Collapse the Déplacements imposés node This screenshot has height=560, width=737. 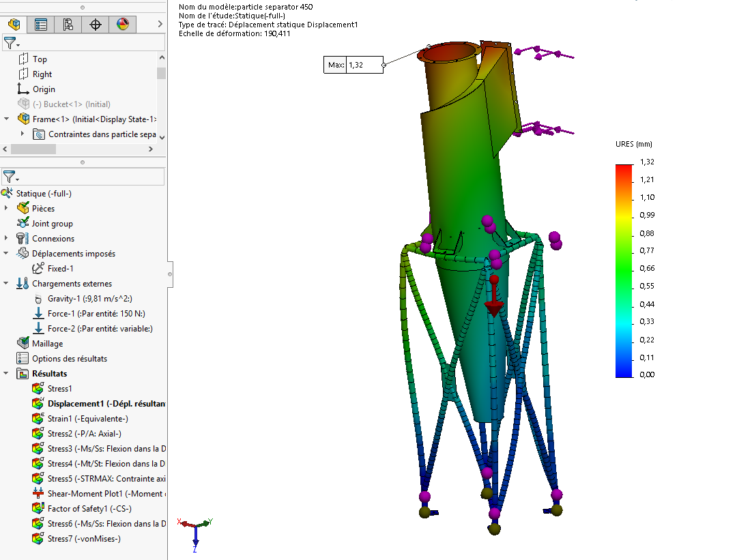(6, 253)
